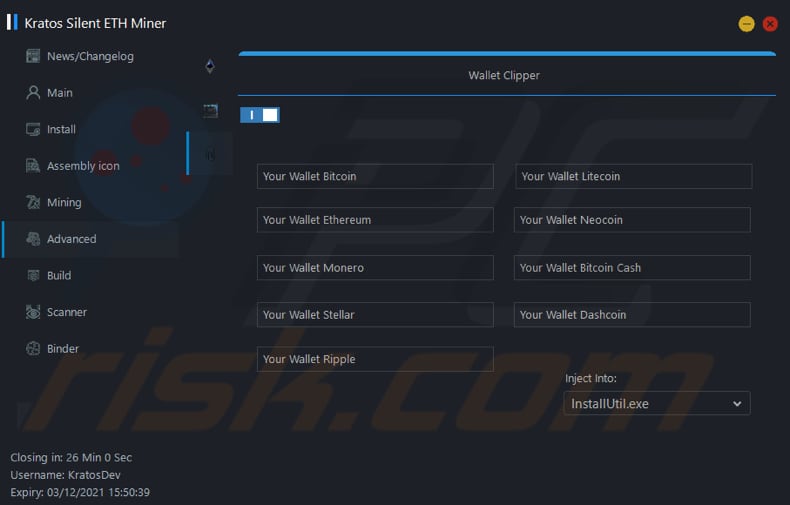Image resolution: width=790 pixels, height=505 pixels.
Task: Click the Expiry: 03/12/2021 text
Action: tap(80, 492)
